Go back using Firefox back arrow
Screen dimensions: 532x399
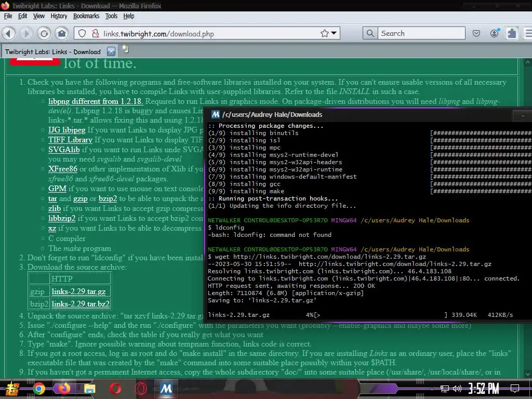[x=9, y=33]
